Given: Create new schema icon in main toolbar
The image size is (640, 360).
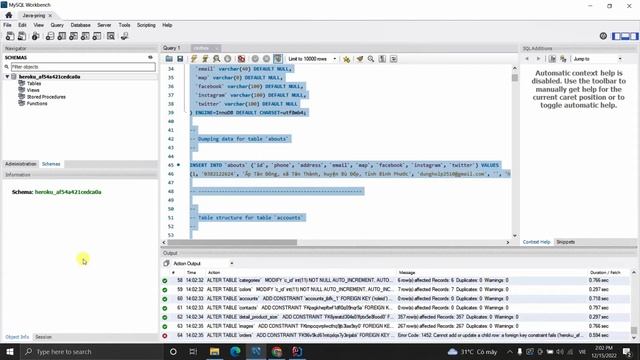Looking at the screenshot, I should tap(50, 36).
